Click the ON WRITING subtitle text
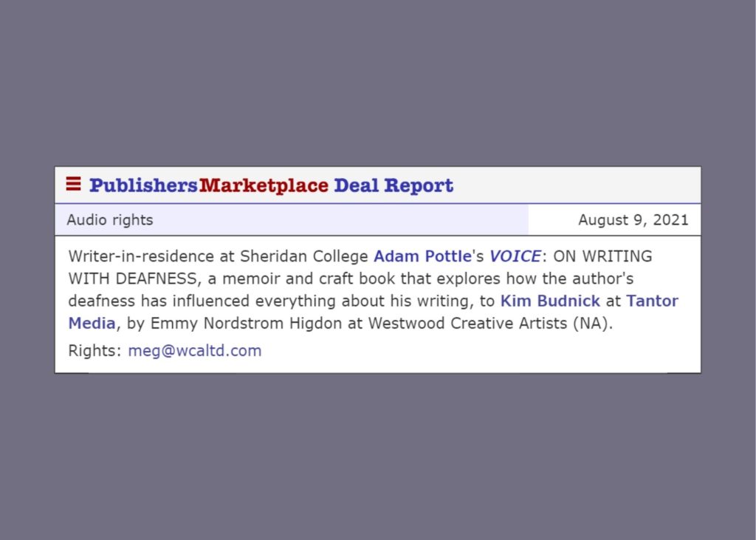Screen dimensions: 756x540 (602, 256)
